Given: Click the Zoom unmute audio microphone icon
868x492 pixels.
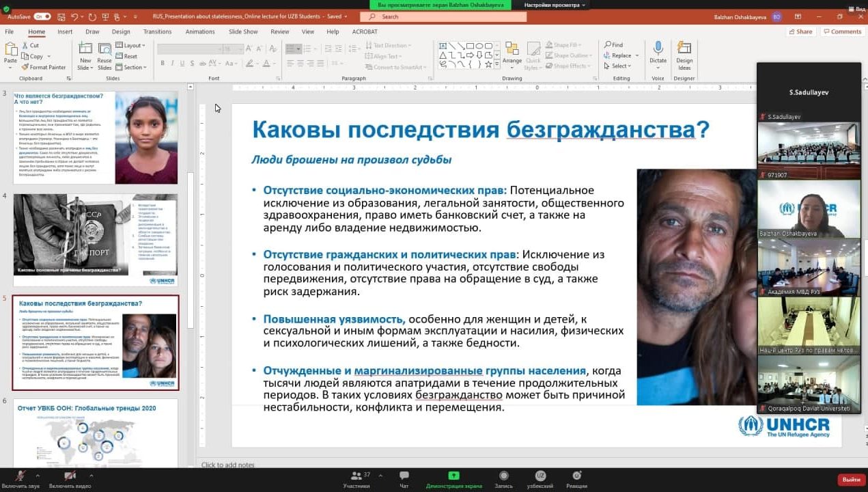Looking at the screenshot, I should point(21,476).
